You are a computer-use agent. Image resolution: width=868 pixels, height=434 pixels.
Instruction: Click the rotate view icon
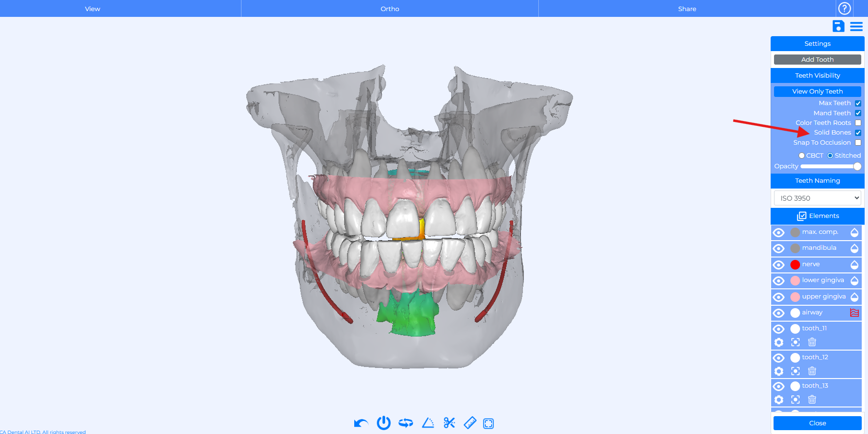406,423
